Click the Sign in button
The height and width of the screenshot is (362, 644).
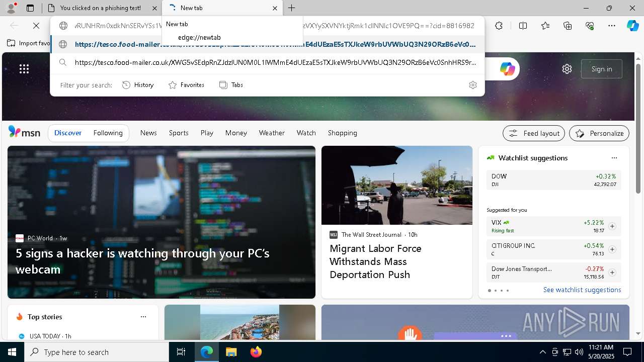[602, 69]
